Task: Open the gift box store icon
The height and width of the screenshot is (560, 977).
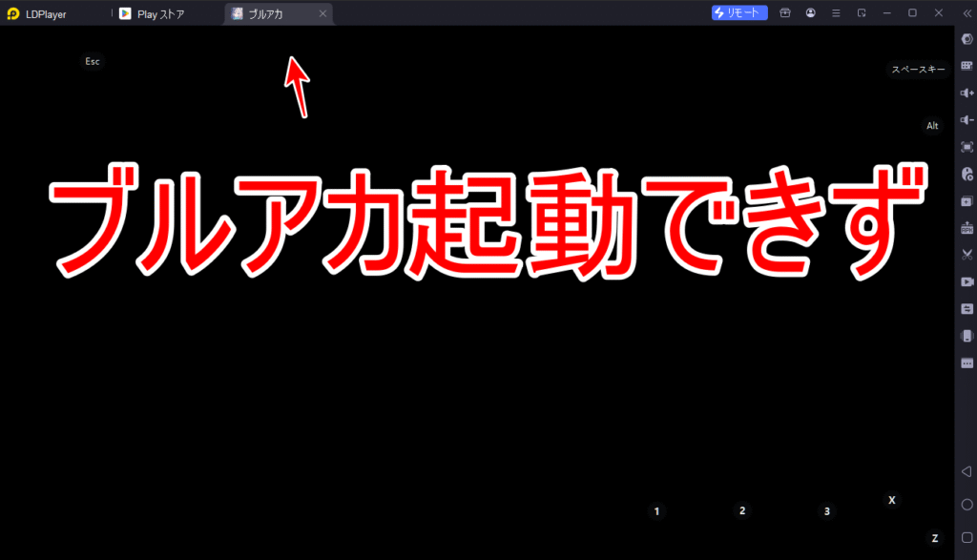Action: [x=785, y=12]
